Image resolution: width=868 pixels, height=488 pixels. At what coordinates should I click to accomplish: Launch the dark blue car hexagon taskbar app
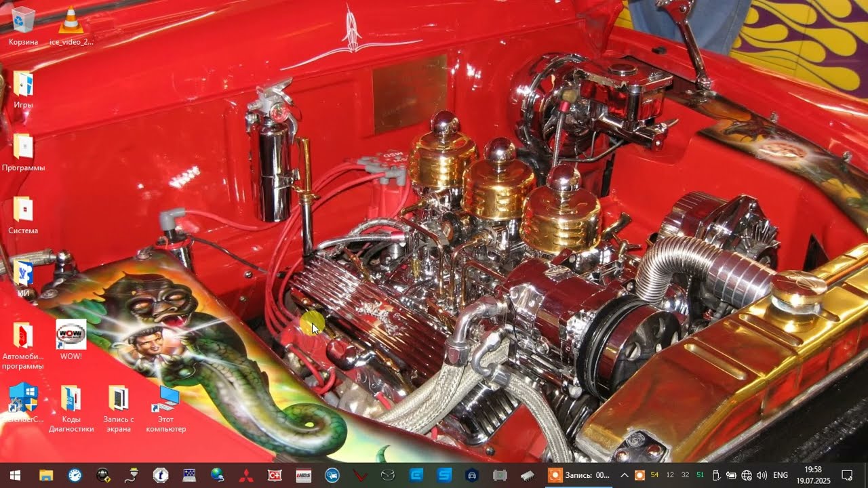[473, 475]
